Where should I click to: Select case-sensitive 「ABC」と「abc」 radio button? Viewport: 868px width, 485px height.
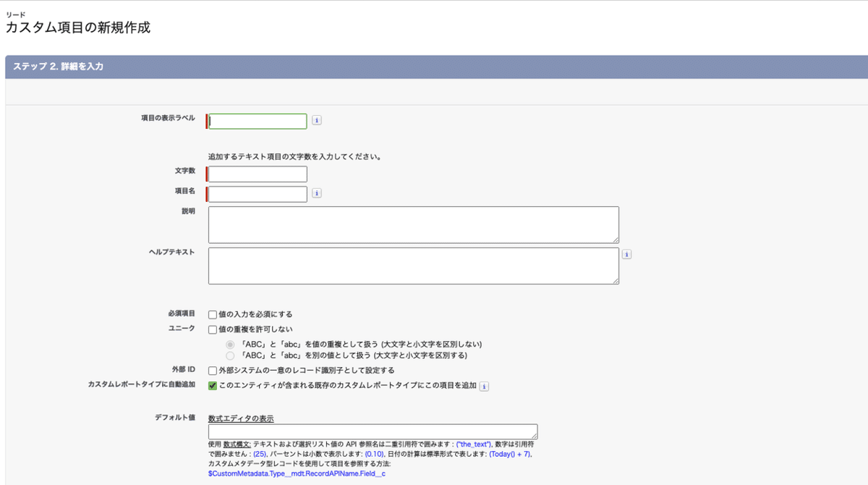230,355
